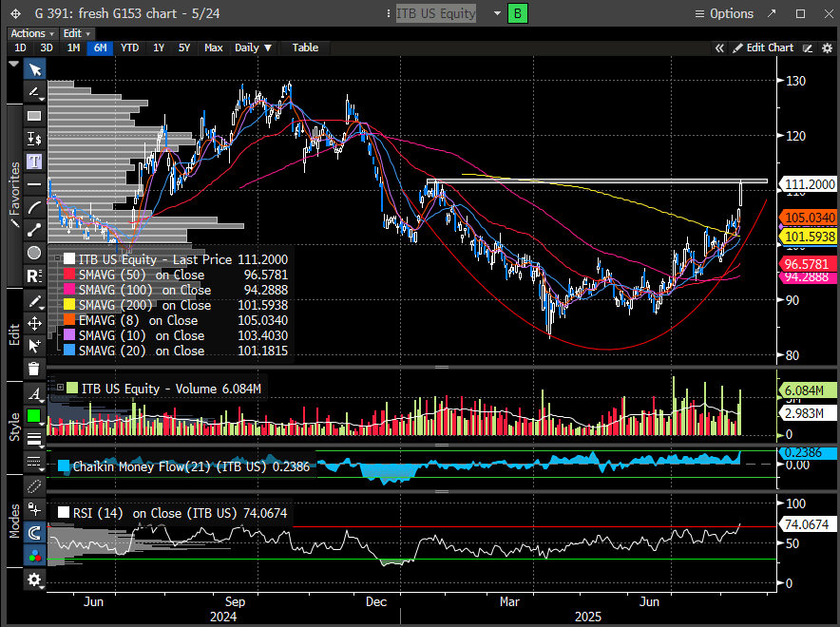Open chart settings gear in top right
Screen dimensions: 840x627
click(x=828, y=47)
